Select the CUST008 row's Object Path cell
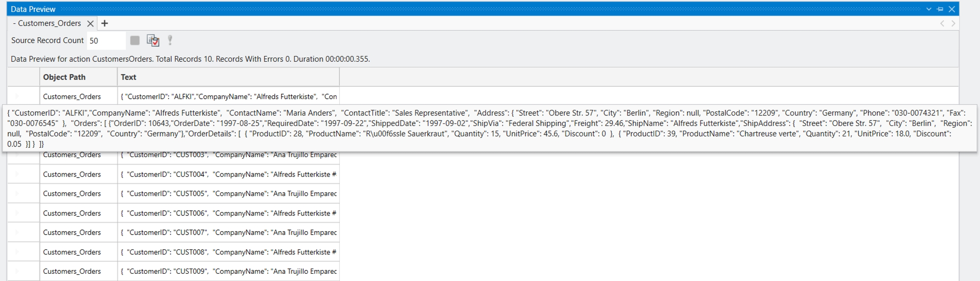The image size is (980, 281). click(72, 252)
